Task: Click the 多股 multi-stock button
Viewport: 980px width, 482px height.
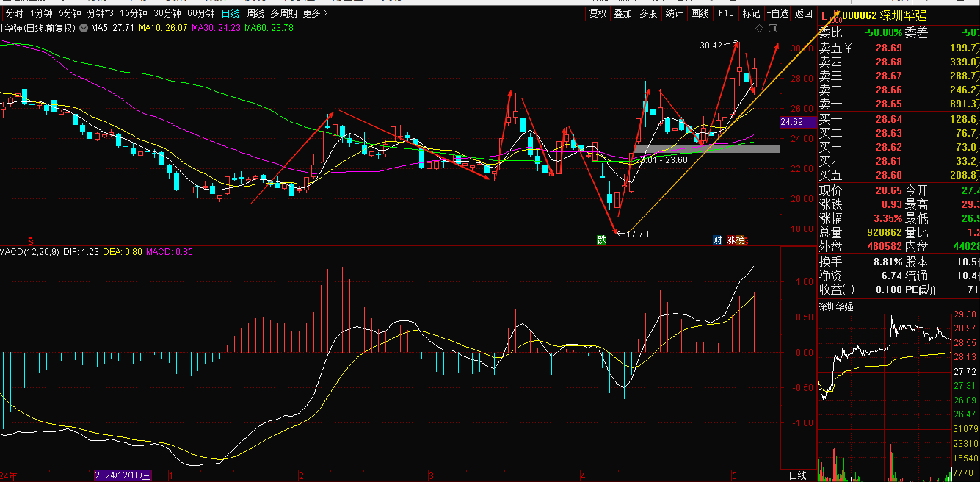Action: click(647, 13)
